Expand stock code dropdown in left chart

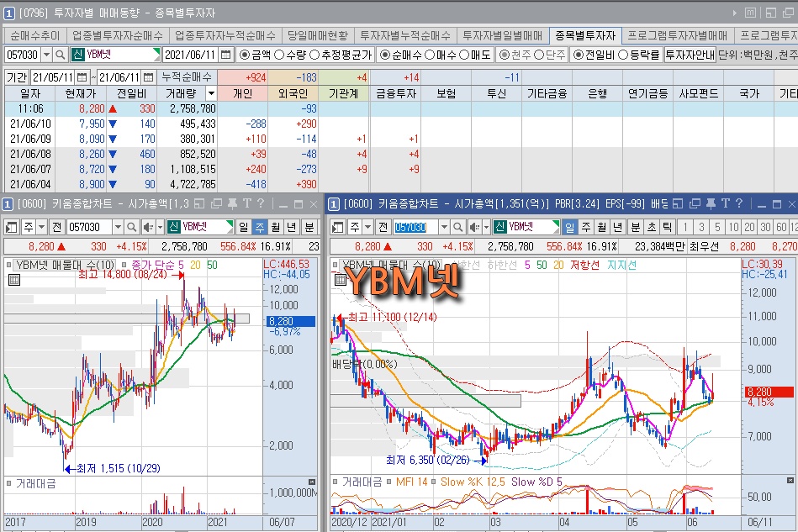pyautogui.click(x=118, y=227)
